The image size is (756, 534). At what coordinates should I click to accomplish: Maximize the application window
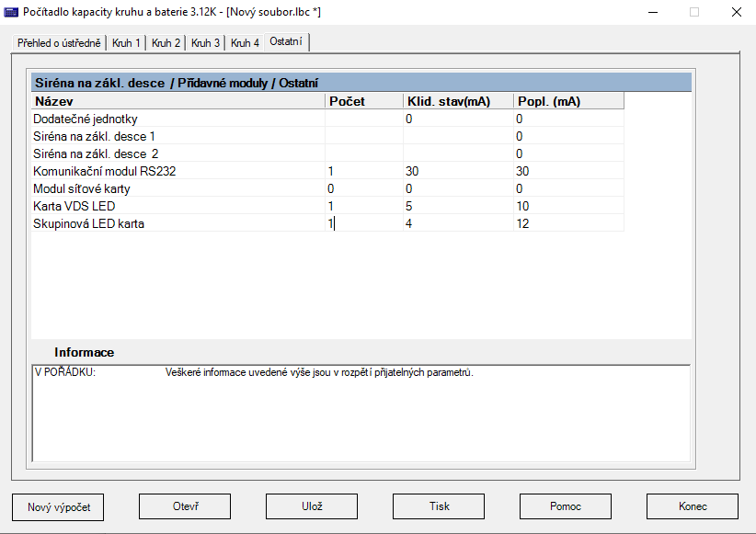[694, 13]
